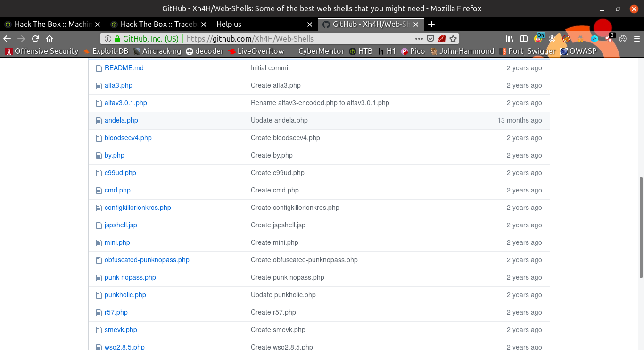The width and height of the screenshot is (644, 350).
Task: Reload the current page
Action: click(x=35, y=39)
